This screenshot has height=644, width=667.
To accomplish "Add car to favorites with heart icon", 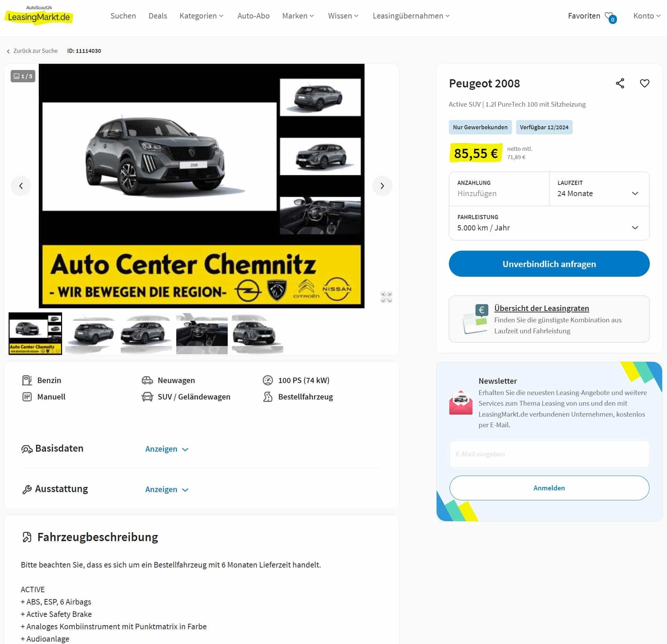I will (x=644, y=83).
